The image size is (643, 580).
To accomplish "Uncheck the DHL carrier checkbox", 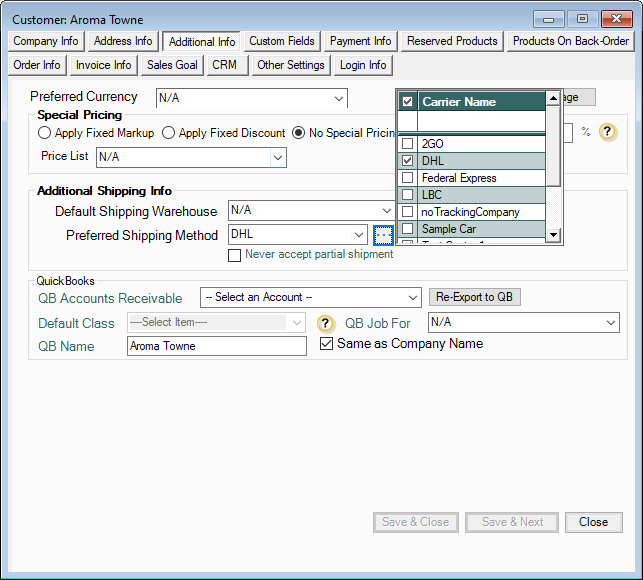I will (407, 161).
